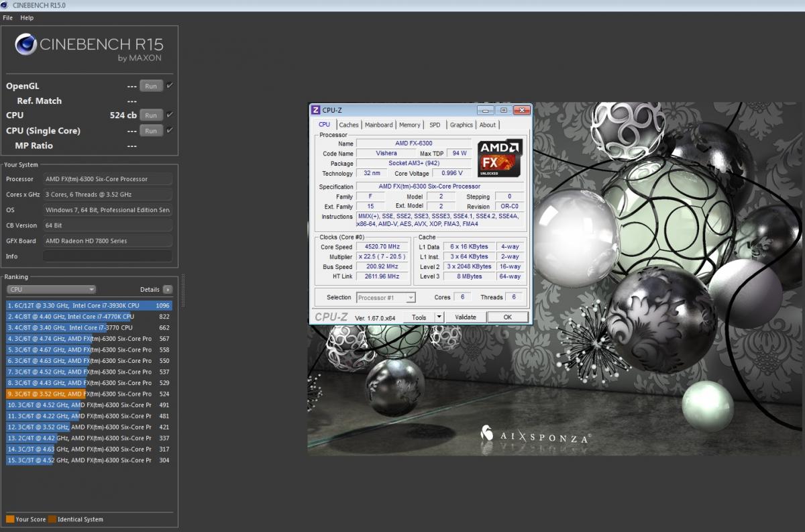Run the OpenGL benchmark
Viewport: 805px width, 532px height.
tap(151, 86)
